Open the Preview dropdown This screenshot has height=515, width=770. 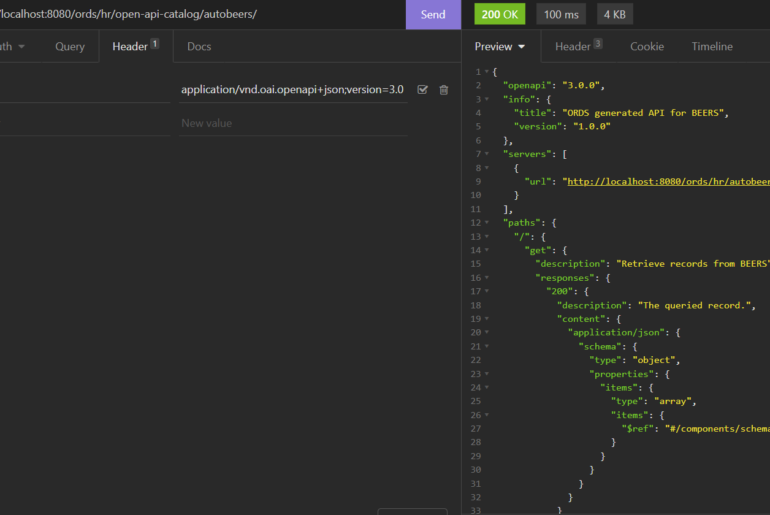point(500,47)
